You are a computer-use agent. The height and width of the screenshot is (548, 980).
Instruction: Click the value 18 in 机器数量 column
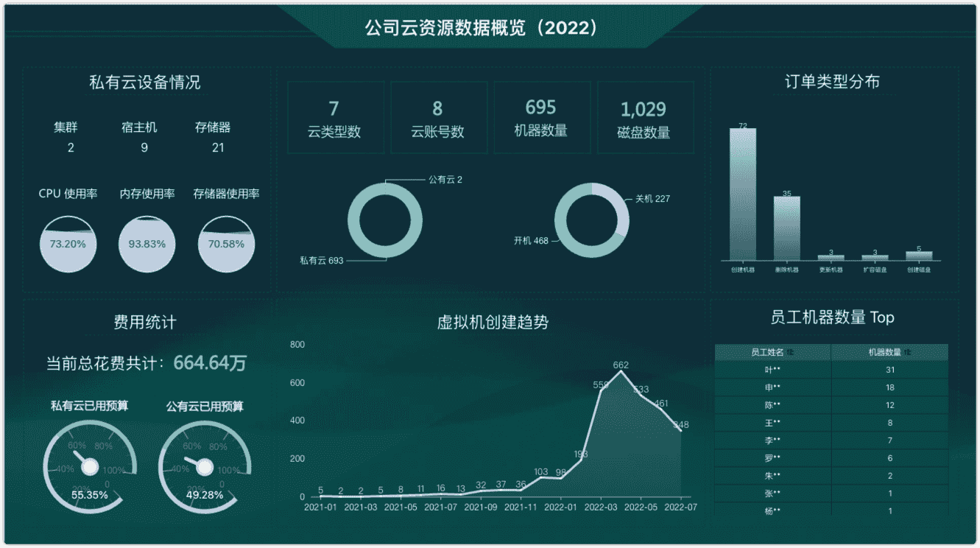click(x=890, y=387)
